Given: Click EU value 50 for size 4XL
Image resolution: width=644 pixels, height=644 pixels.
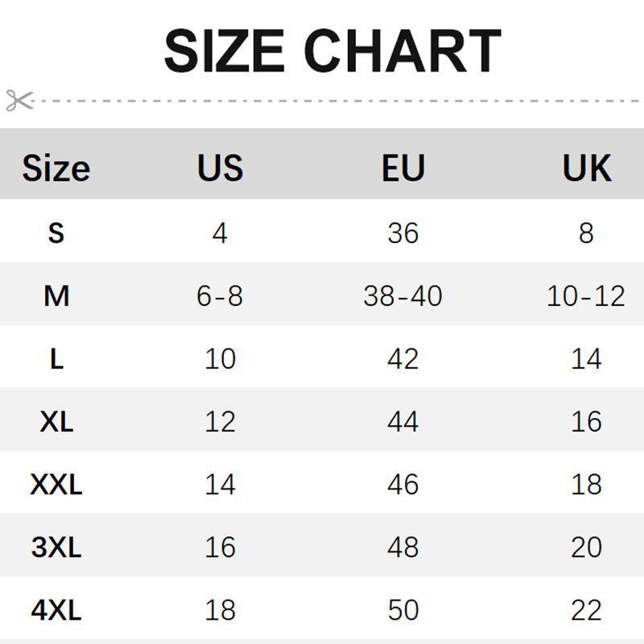Looking at the screenshot, I should point(402,610).
